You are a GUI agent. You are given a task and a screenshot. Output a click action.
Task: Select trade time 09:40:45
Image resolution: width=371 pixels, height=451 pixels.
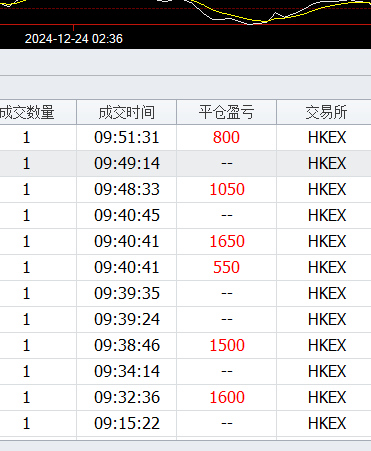127,215
